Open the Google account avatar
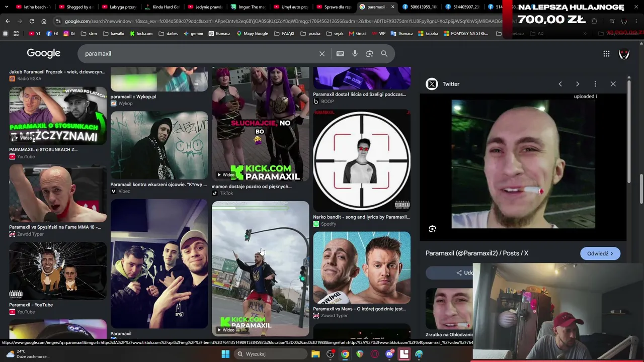 (624, 54)
